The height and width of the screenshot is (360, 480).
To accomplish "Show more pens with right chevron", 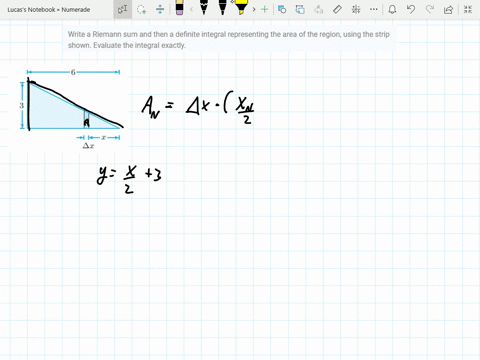I will click(x=254, y=9).
